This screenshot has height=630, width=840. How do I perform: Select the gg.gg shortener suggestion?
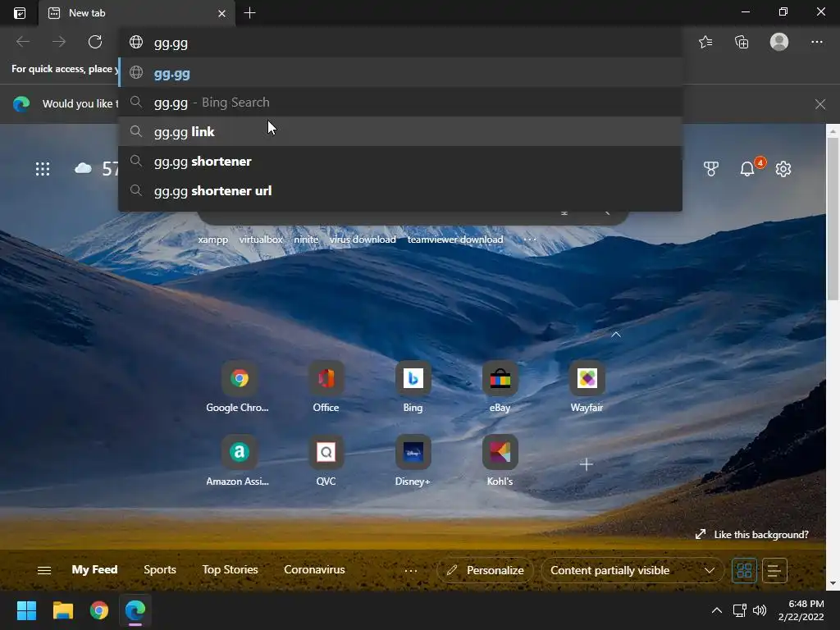coord(400,162)
